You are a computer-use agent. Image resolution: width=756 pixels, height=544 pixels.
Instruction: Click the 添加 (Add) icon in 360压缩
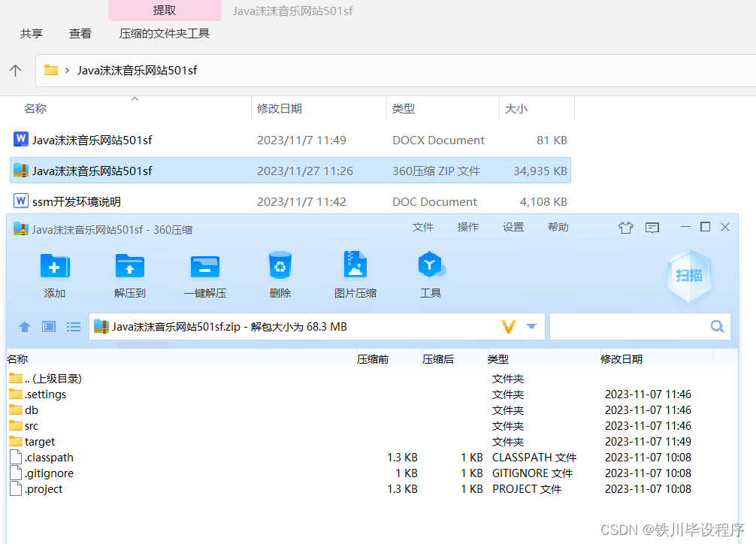55,266
